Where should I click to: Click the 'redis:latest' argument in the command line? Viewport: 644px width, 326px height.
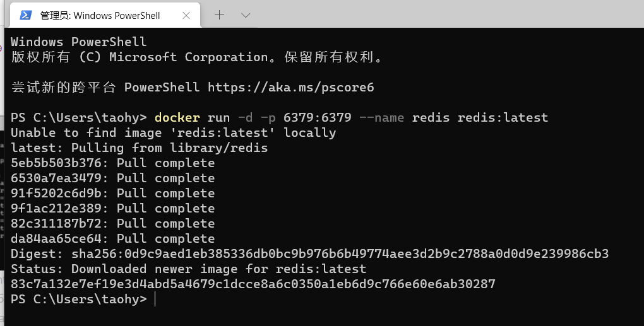point(503,118)
